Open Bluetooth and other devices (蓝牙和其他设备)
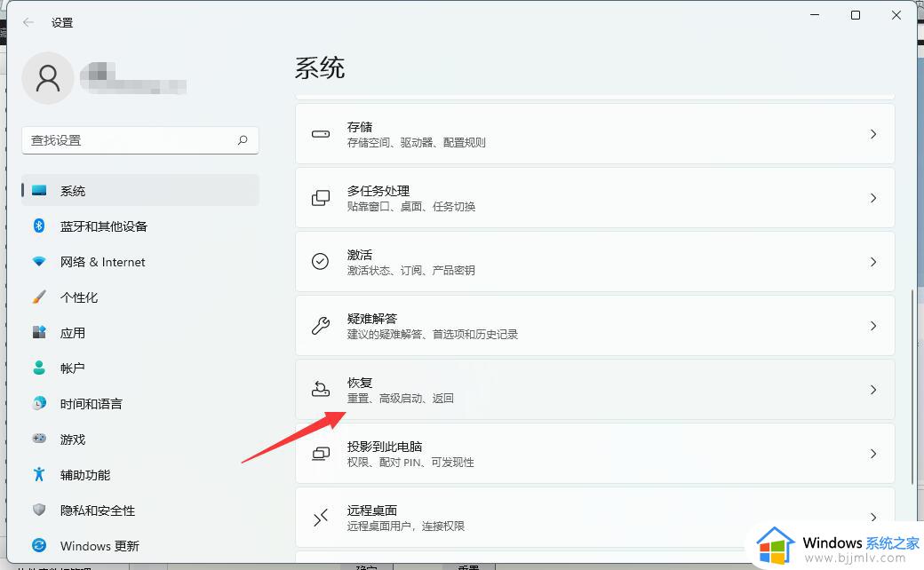Image resolution: width=924 pixels, height=570 pixels. pyautogui.click(x=103, y=226)
